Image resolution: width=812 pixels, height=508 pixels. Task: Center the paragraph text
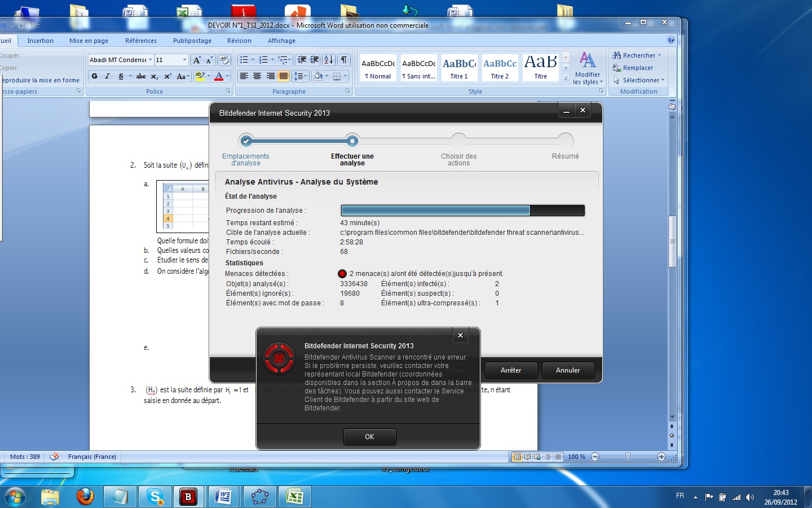pos(257,76)
